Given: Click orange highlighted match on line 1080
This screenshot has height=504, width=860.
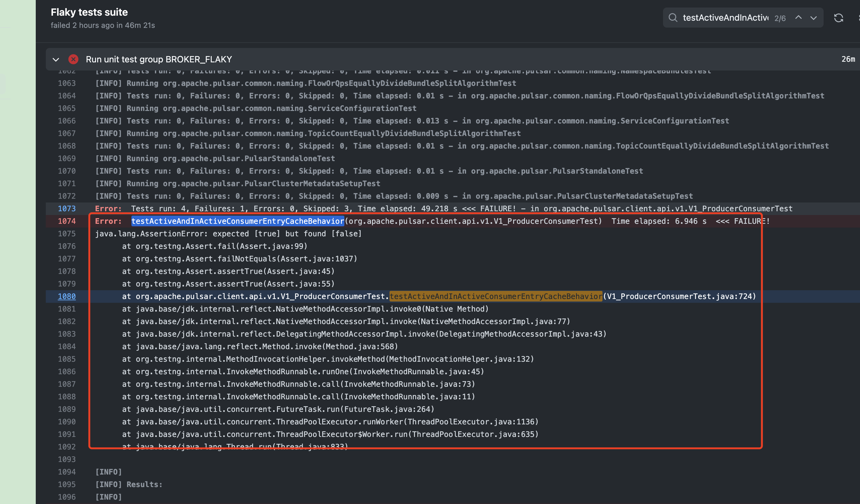Looking at the screenshot, I should [496, 296].
